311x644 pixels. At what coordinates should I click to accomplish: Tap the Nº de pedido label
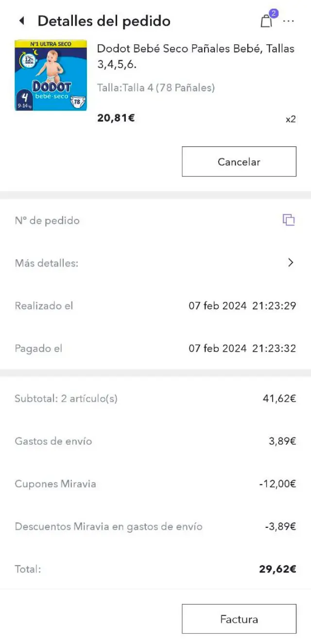pos(47,220)
